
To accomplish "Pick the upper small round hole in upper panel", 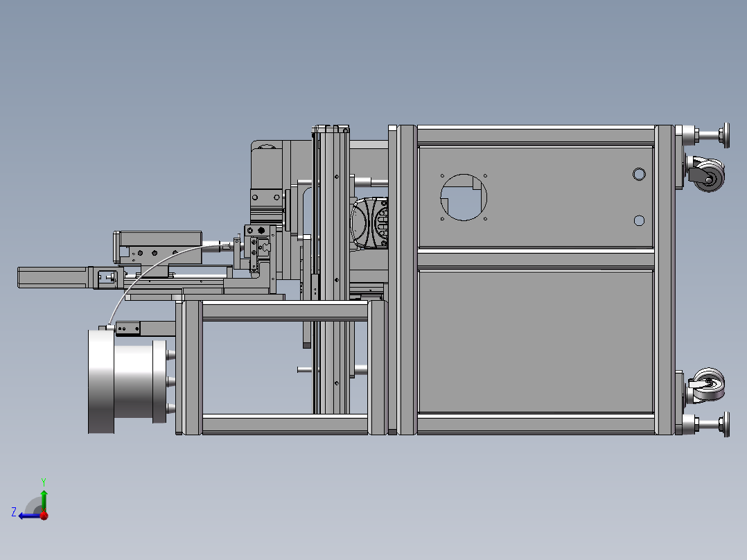I will (639, 174).
